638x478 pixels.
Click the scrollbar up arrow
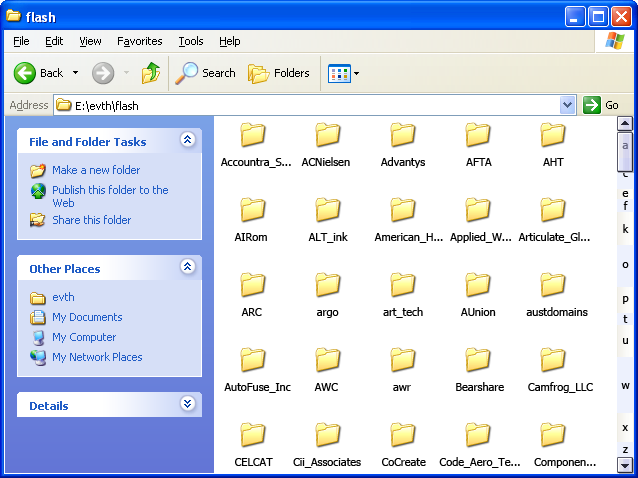(x=625, y=123)
